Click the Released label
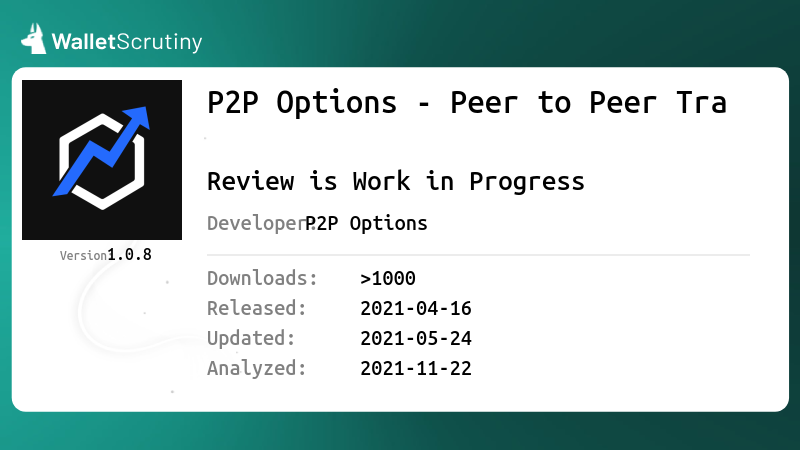Image resolution: width=800 pixels, height=450 pixels. [x=257, y=309]
